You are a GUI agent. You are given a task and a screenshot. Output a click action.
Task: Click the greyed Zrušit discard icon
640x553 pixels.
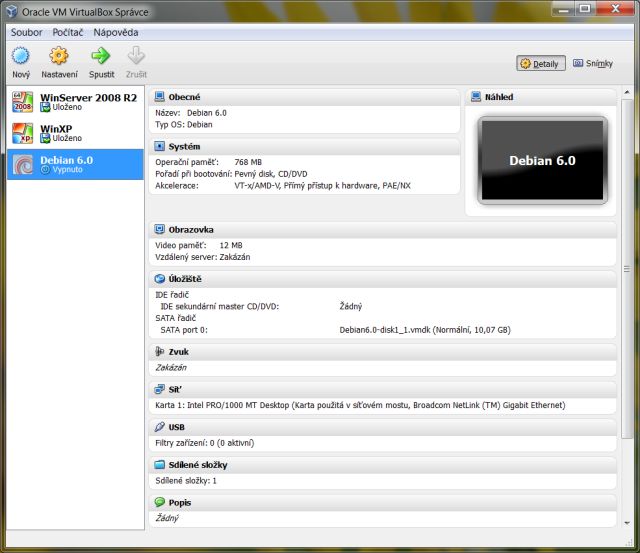coord(136,56)
